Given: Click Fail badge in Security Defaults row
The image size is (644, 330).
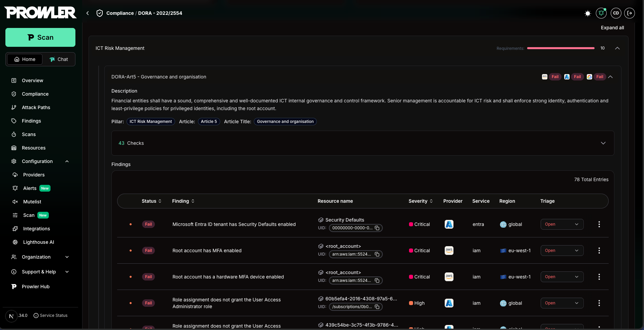Looking at the screenshot, I should tap(148, 224).
